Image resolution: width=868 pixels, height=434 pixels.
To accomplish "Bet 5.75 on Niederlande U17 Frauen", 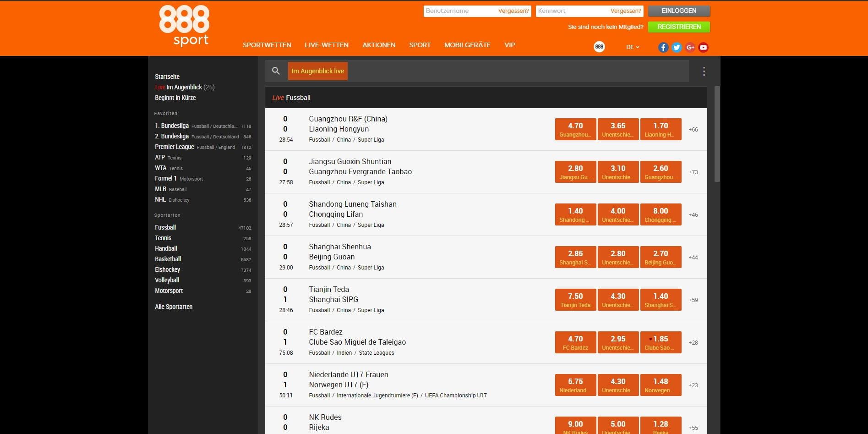I will [x=575, y=385].
